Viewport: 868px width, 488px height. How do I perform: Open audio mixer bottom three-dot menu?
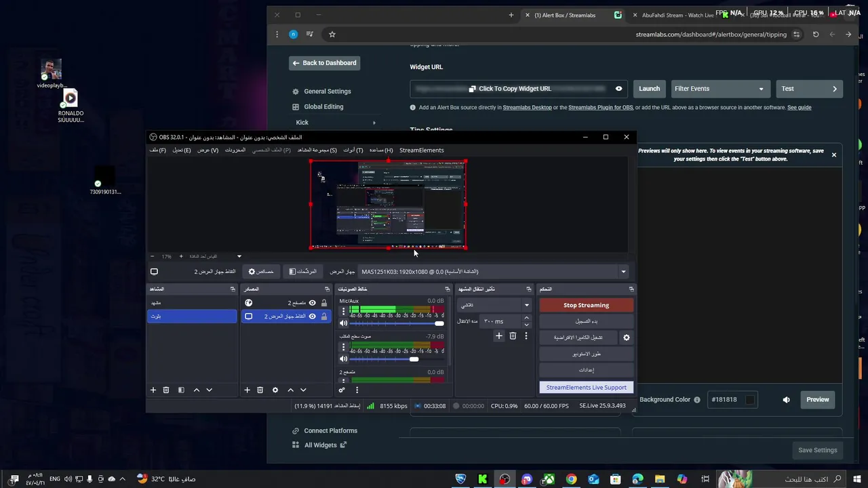(357, 390)
